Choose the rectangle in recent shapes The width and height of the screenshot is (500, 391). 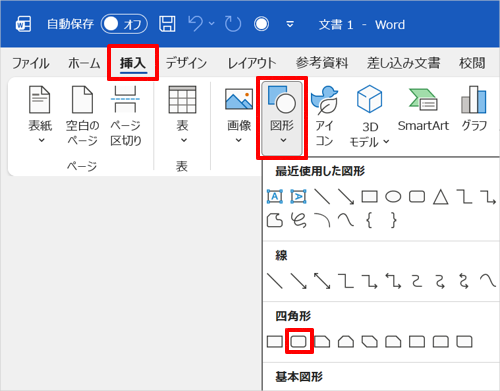point(370,197)
